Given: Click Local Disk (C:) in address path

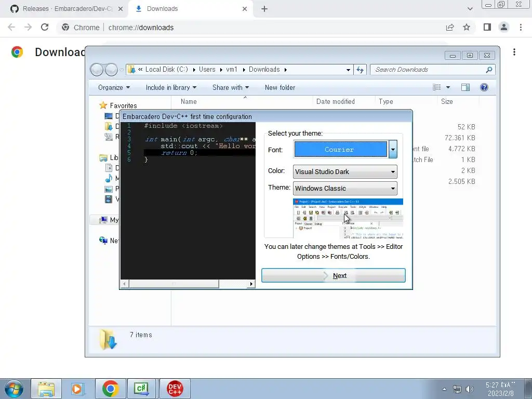Looking at the screenshot, I should point(167,69).
